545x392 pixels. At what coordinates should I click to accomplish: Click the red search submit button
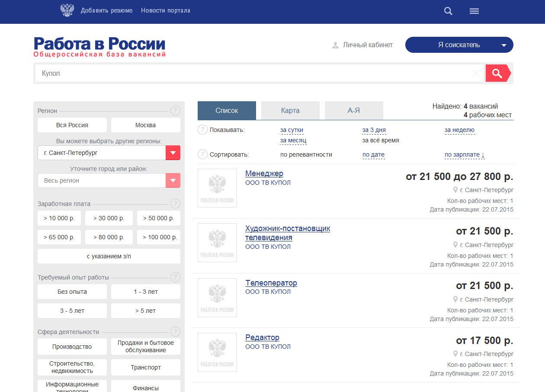498,73
